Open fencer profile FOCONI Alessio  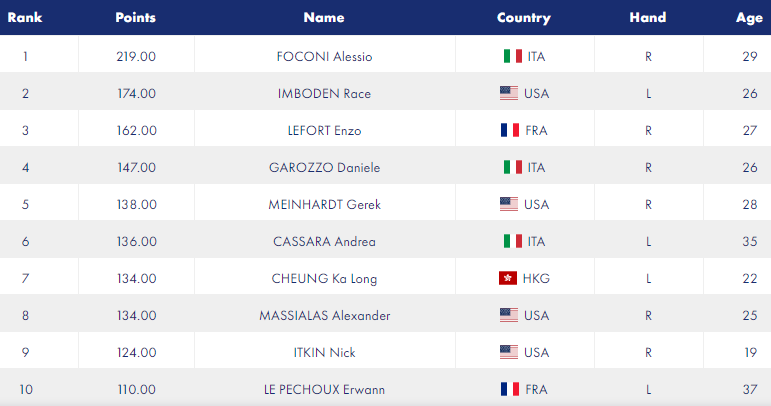pos(325,57)
